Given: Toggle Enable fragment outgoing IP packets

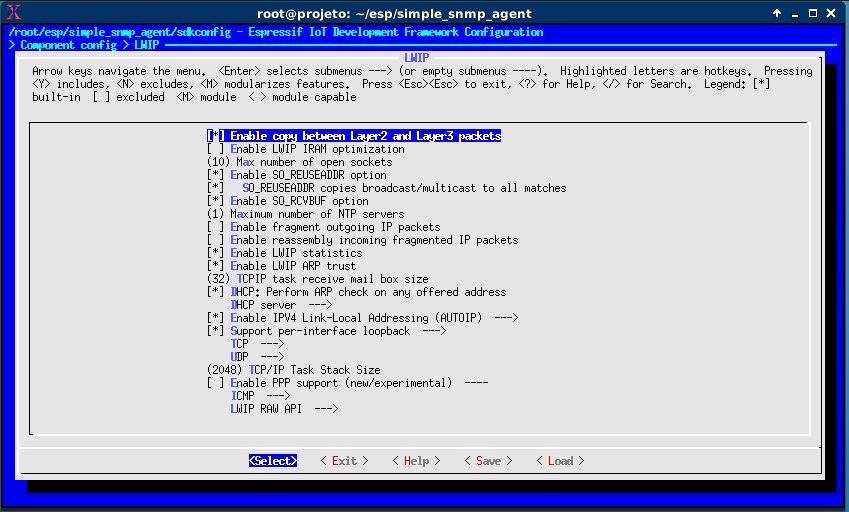Looking at the screenshot, I should (x=324, y=227).
